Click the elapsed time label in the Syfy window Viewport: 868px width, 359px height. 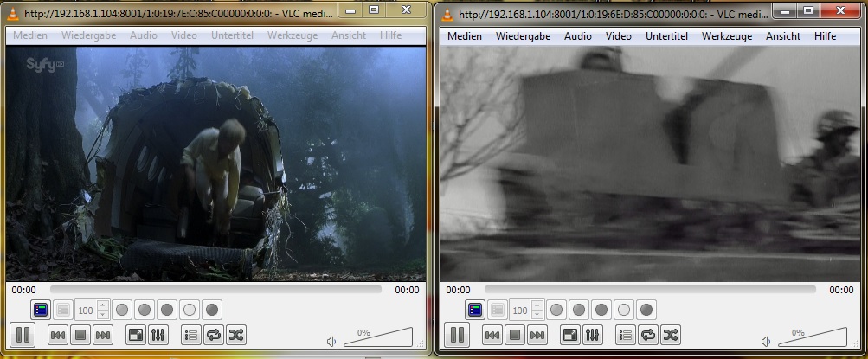(x=23, y=290)
